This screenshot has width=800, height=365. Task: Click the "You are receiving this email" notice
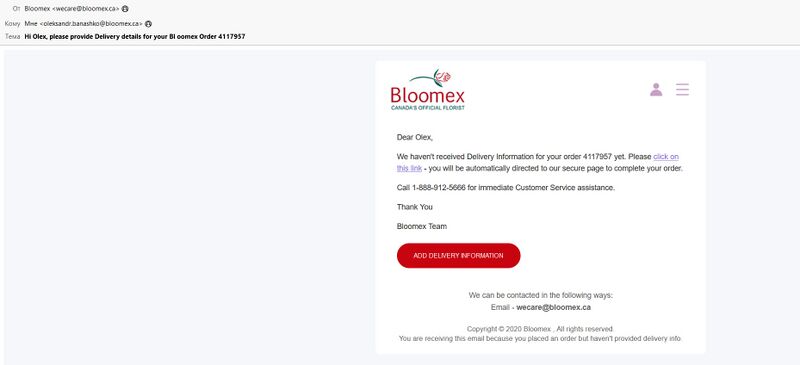tap(540, 338)
